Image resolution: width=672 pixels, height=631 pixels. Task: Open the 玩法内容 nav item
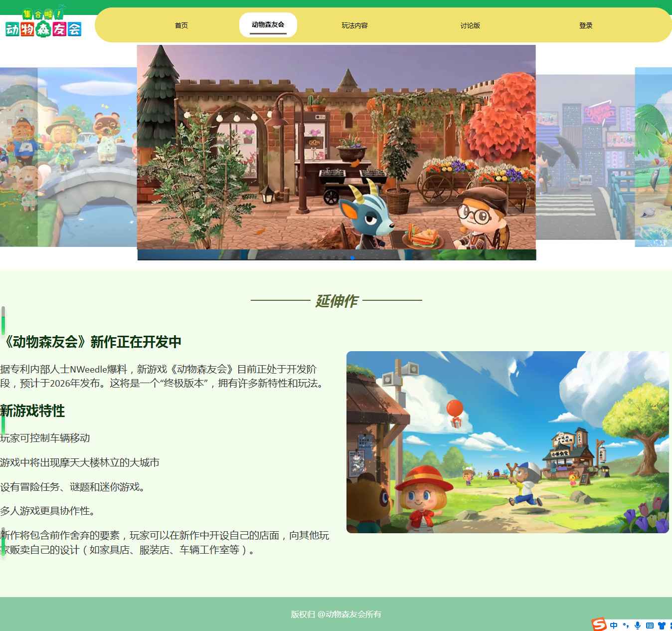pyautogui.click(x=354, y=25)
